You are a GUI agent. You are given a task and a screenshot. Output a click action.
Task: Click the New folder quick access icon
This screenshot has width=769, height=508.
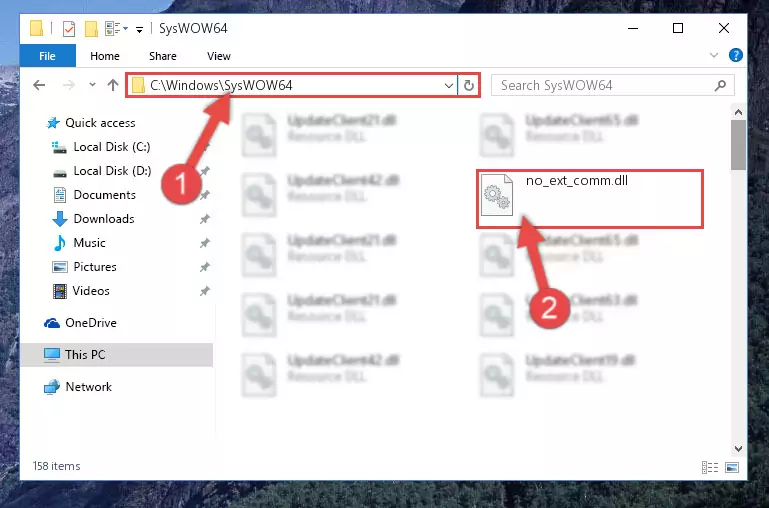91,29
